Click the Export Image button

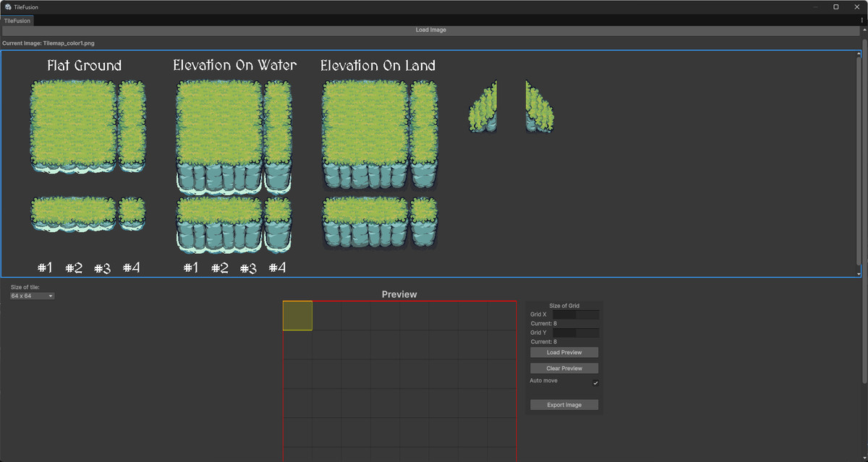pyautogui.click(x=564, y=405)
